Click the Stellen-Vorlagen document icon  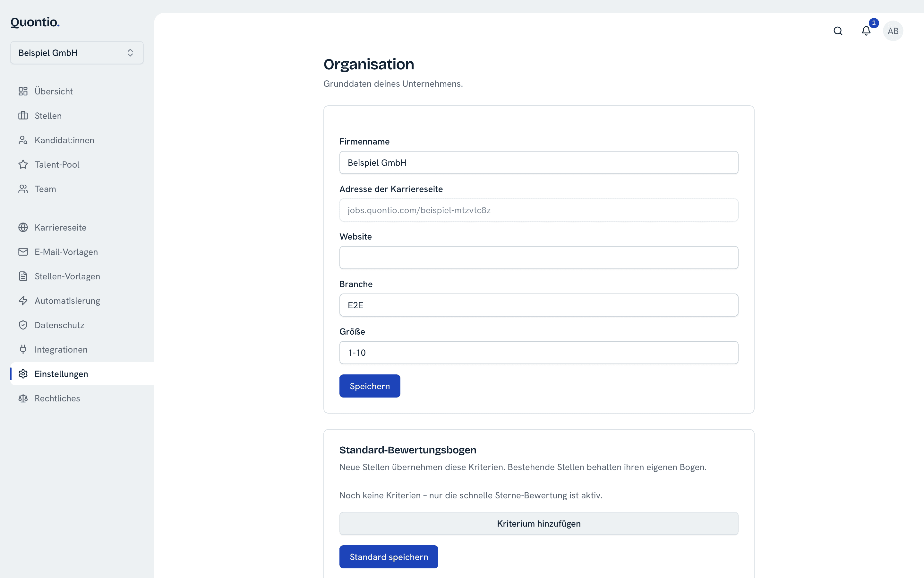click(x=23, y=276)
